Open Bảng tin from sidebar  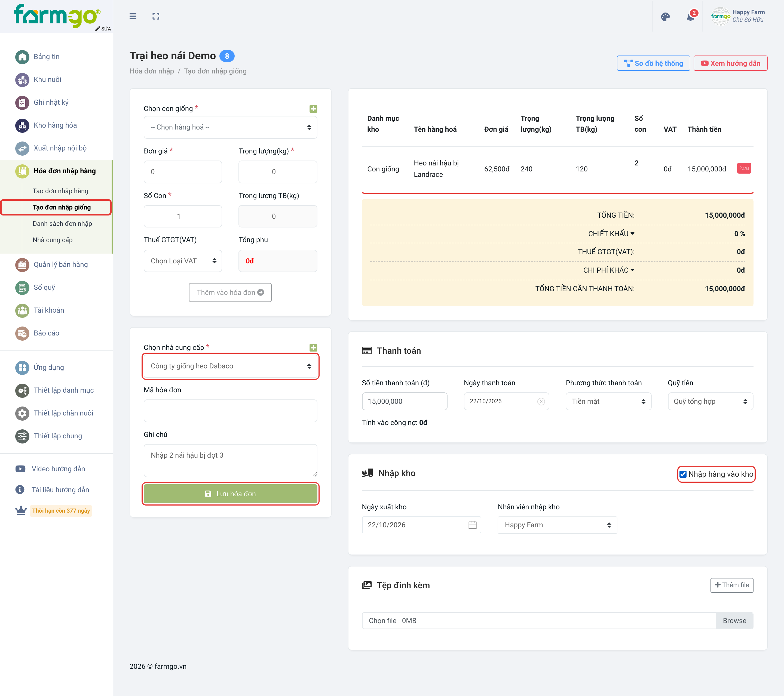pyautogui.click(x=46, y=57)
